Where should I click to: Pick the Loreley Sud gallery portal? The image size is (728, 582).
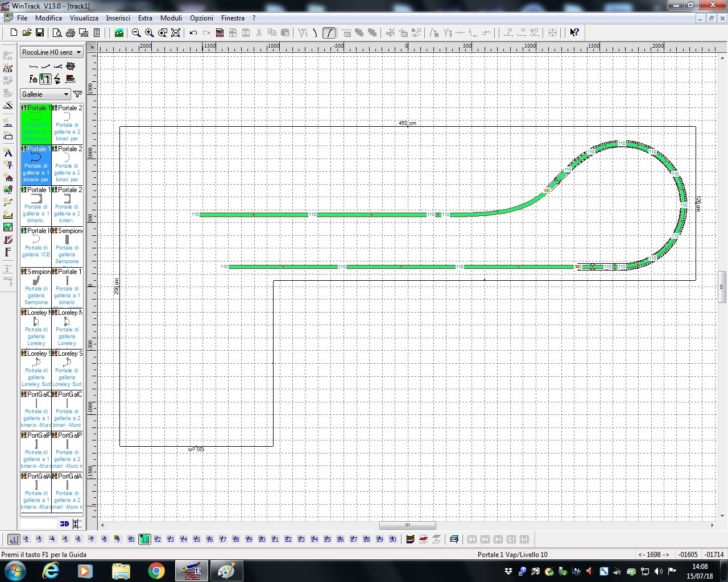coord(36,369)
